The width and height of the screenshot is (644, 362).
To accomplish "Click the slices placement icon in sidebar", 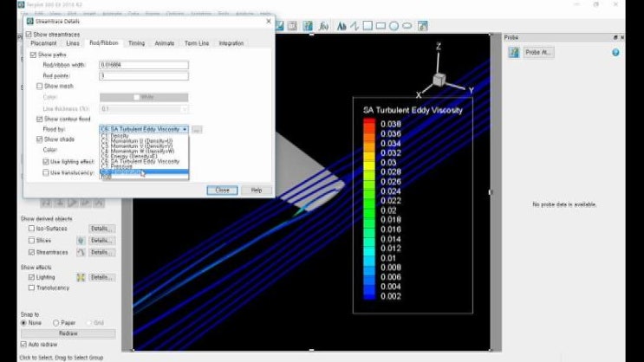I will (x=81, y=240).
